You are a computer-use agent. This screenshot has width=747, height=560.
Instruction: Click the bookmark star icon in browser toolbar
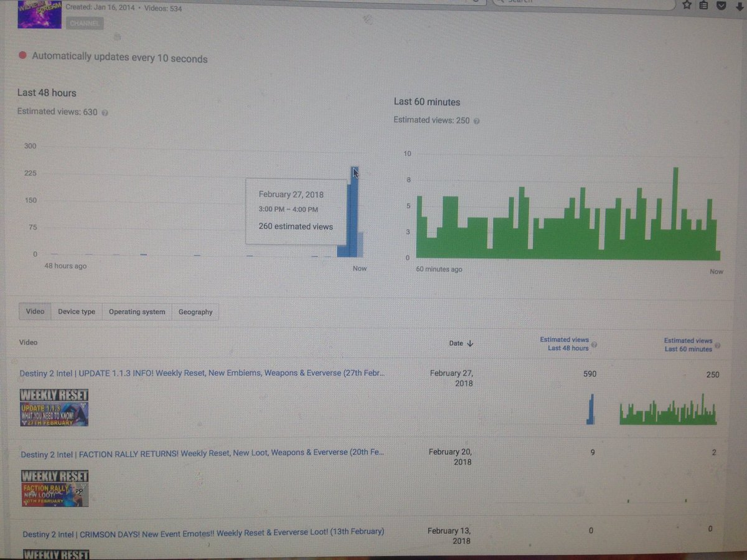pos(687,4)
